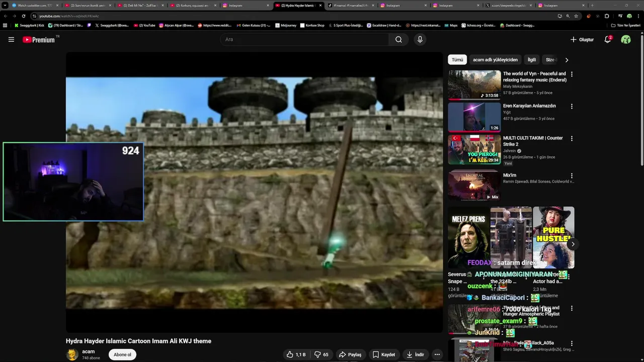Open Swaggybark | Kick bookmark
This screenshot has height=362, width=644.
(x=29, y=25)
